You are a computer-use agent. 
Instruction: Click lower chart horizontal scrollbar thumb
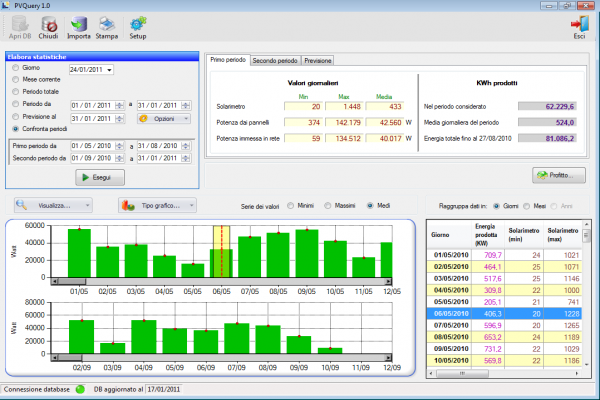70,358
